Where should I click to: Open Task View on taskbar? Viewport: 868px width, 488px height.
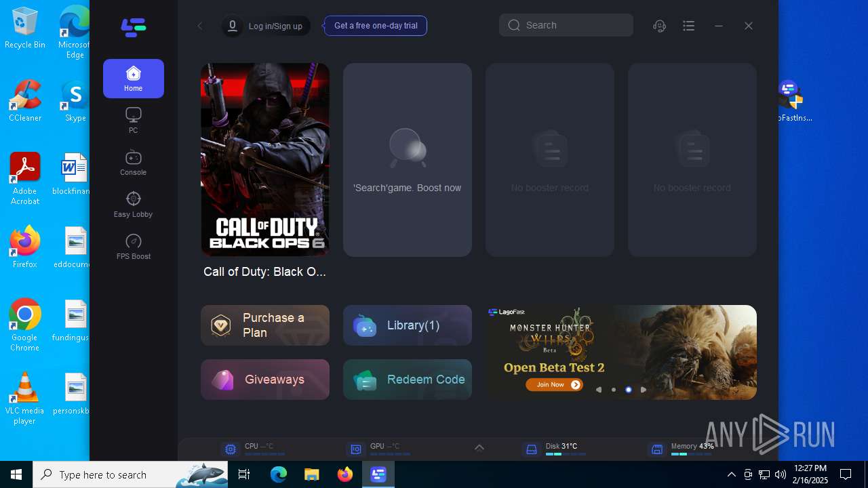click(x=245, y=474)
